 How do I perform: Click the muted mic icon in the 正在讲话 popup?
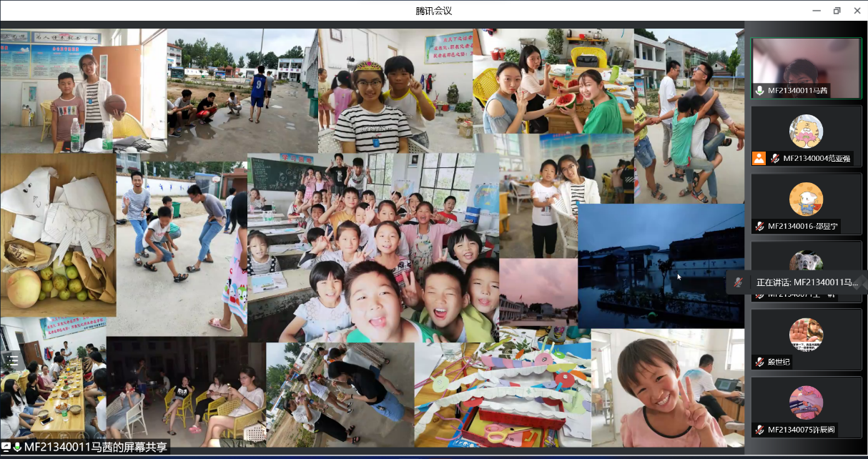click(739, 282)
